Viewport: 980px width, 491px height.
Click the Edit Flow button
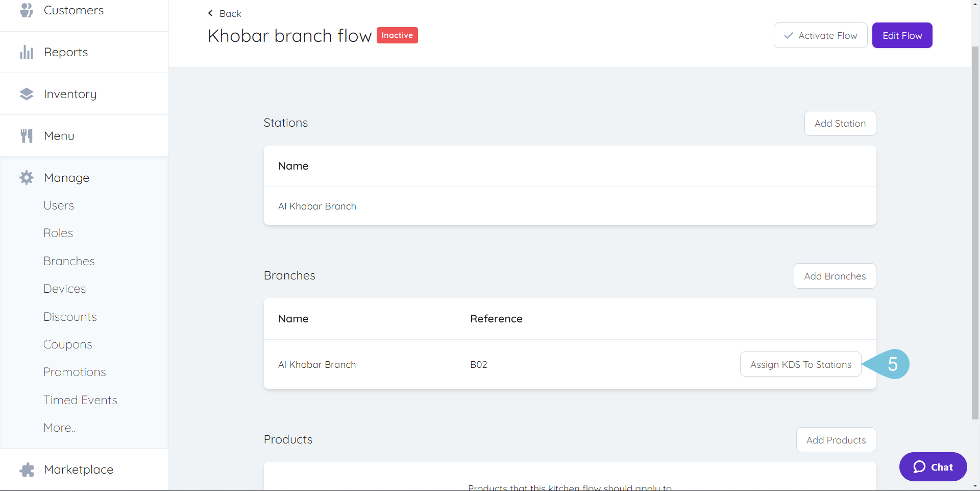tap(902, 35)
